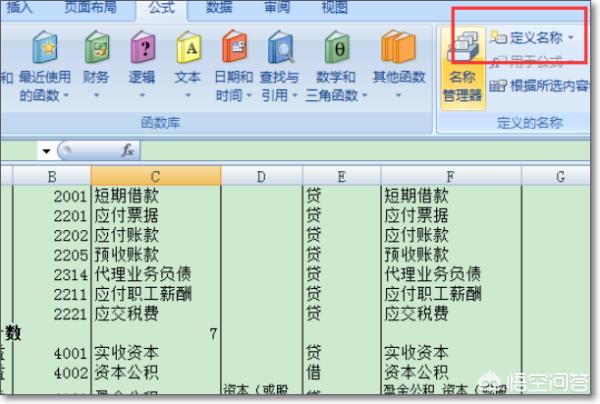Select column C cell 资本公积
Screen dimensions: 600x404
156,372
